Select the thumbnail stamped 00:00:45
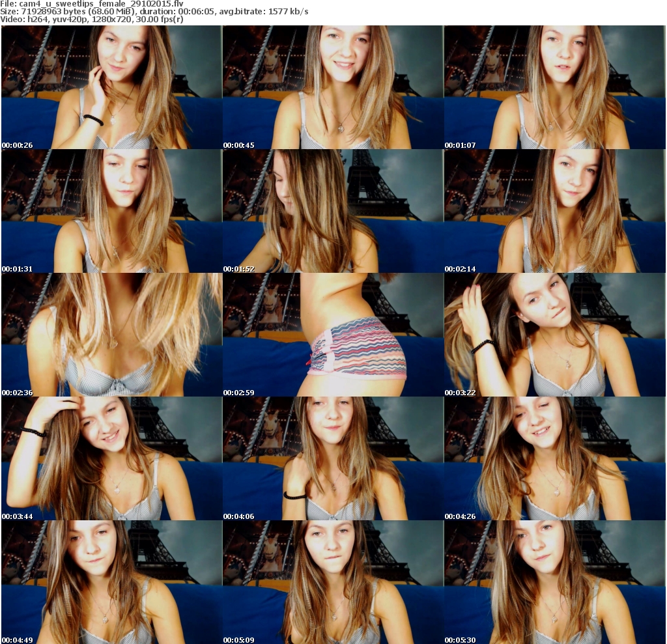This screenshot has width=667, height=644. coord(333,87)
